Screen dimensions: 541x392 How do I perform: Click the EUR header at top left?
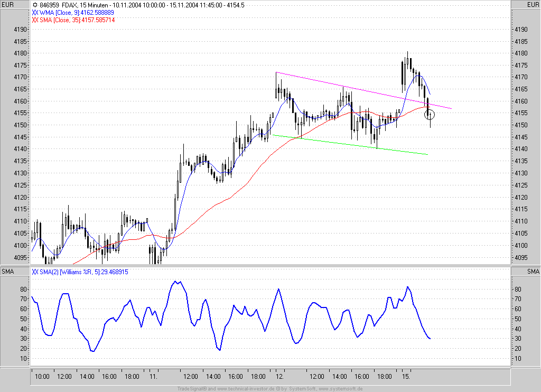[7, 4]
